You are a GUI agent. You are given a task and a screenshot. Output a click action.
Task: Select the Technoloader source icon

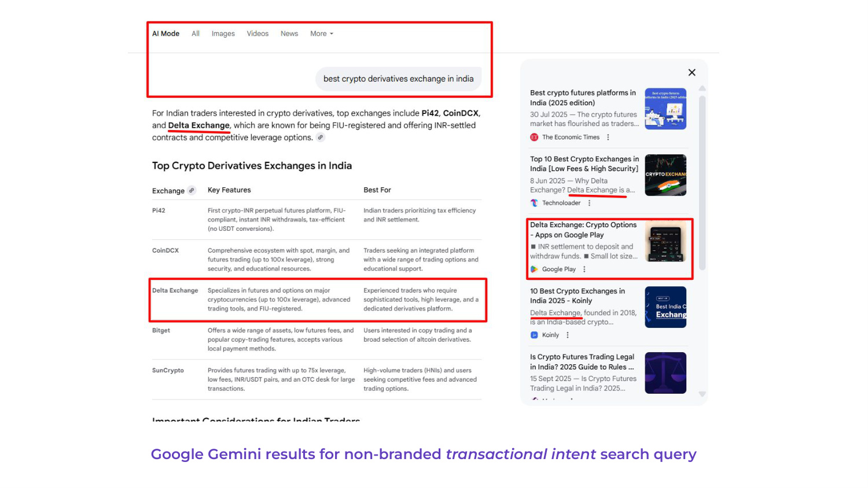pos(534,203)
